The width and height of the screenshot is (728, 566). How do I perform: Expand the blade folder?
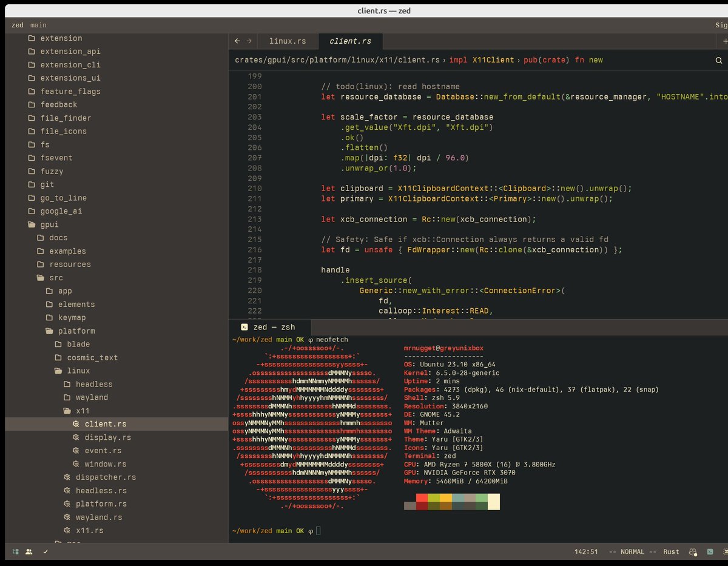(116, 344)
